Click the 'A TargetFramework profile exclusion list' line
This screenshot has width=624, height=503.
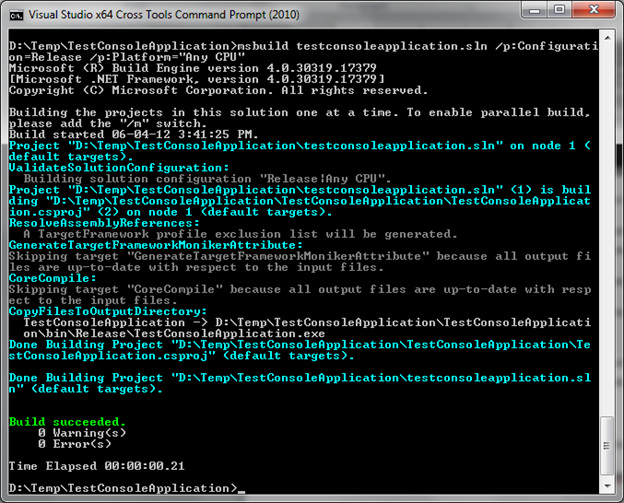tap(240, 234)
